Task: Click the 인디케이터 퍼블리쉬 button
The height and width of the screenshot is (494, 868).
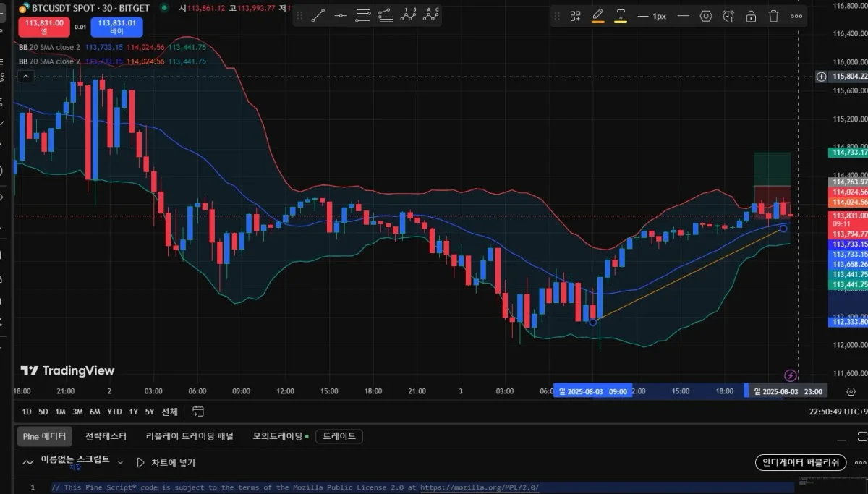Action: tap(799, 462)
